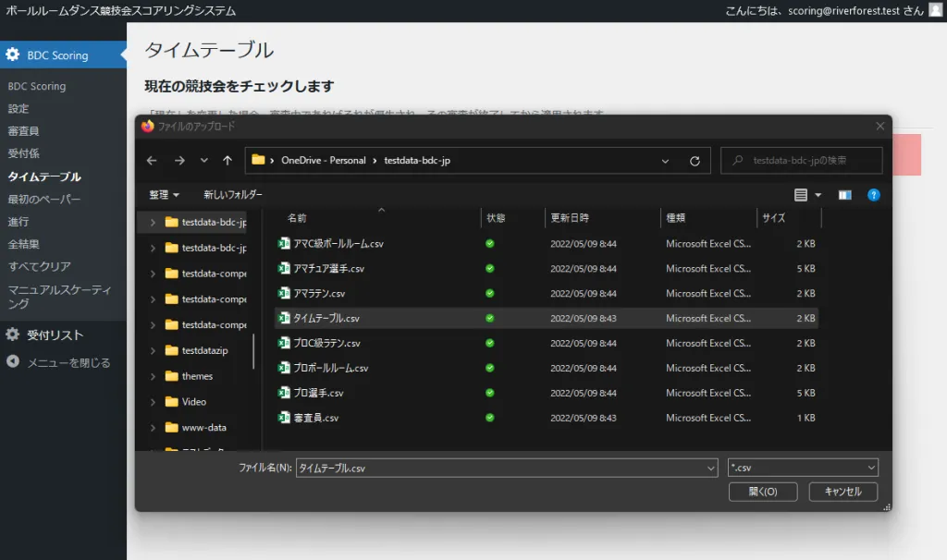Expand the address bar path history dropdown

click(665, 161)
